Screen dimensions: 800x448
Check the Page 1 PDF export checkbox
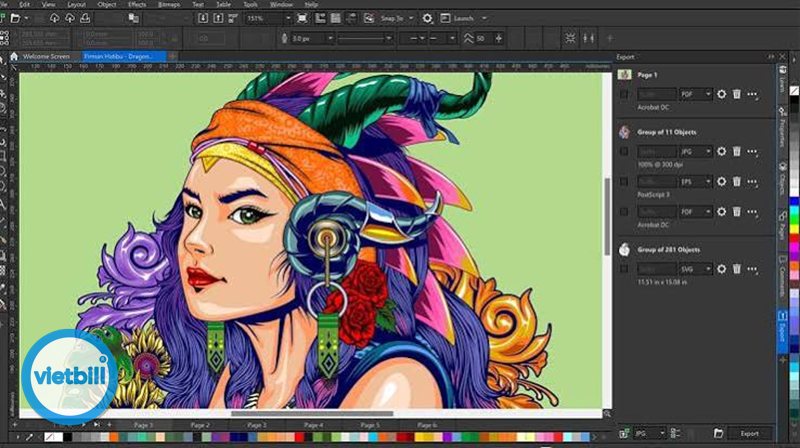(x=624, y=94)
